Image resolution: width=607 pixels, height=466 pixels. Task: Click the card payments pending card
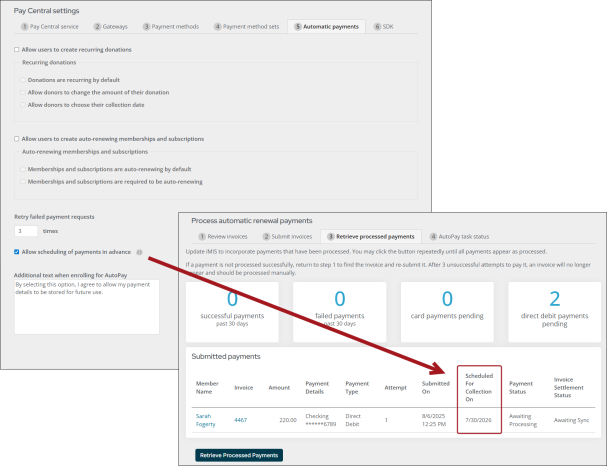click(447, 312)
